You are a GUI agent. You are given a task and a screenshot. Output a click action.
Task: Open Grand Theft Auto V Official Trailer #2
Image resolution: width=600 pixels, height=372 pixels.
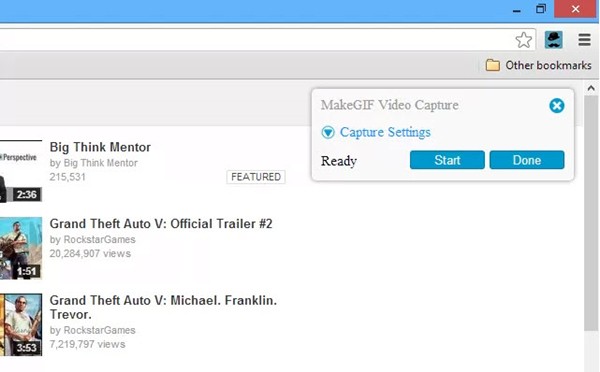coord(161,224)
